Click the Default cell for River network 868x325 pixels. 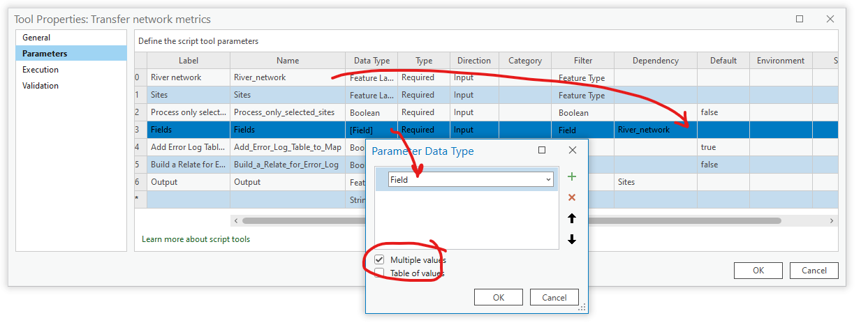click(x=723, y=77)
